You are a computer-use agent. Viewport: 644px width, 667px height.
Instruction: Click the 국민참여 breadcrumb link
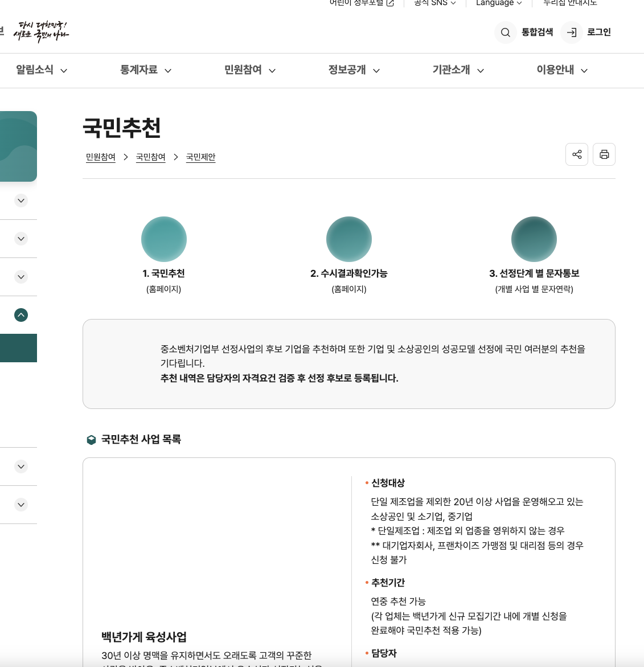(150, 157)
